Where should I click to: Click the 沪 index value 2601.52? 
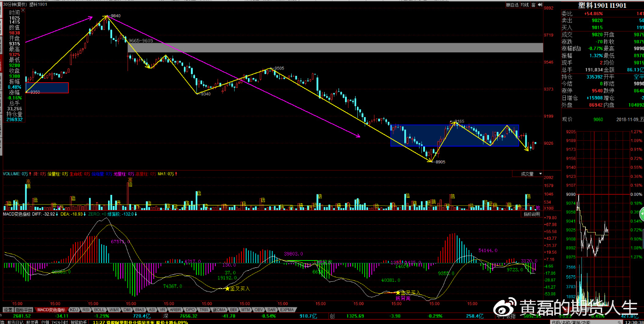22,316
